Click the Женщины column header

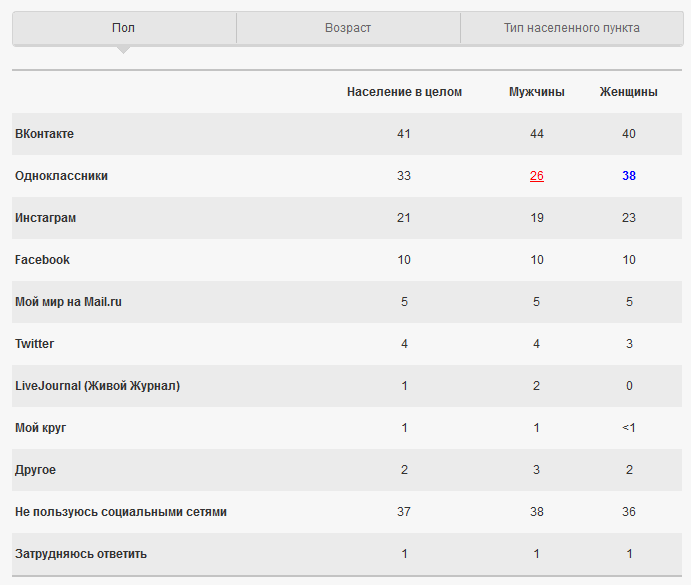[628, 92]
